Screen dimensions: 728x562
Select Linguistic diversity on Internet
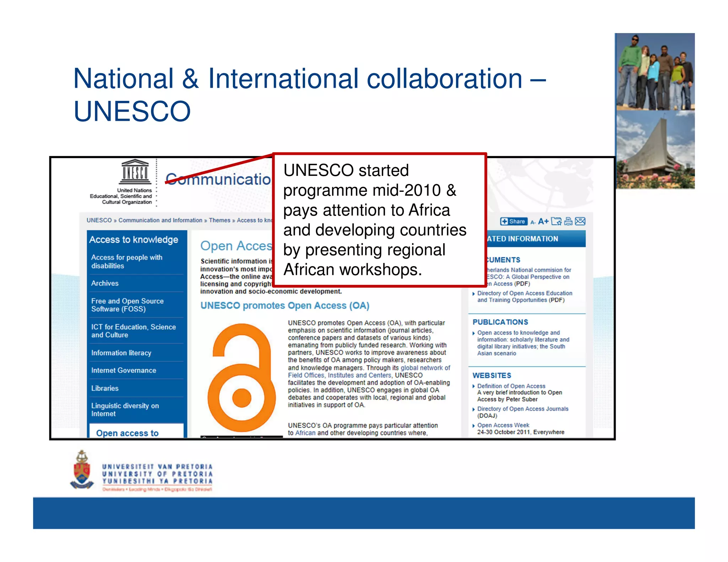click(x=125, y=410)
